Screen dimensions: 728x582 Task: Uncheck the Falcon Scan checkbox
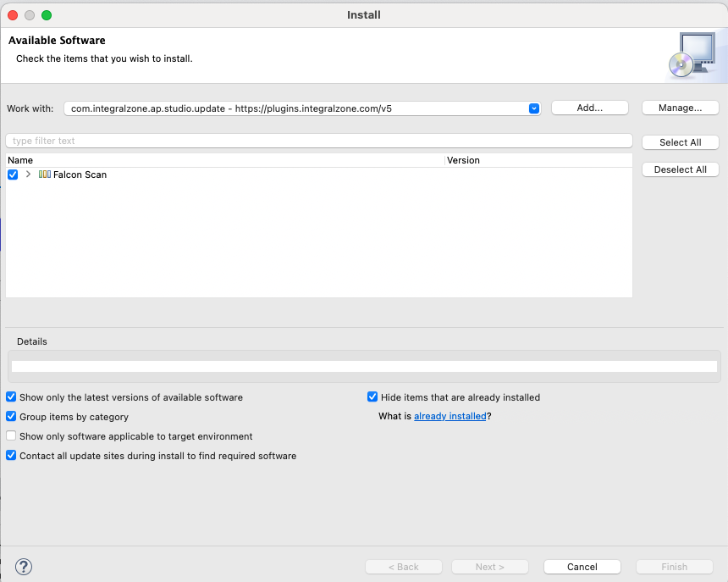point(13,175)
